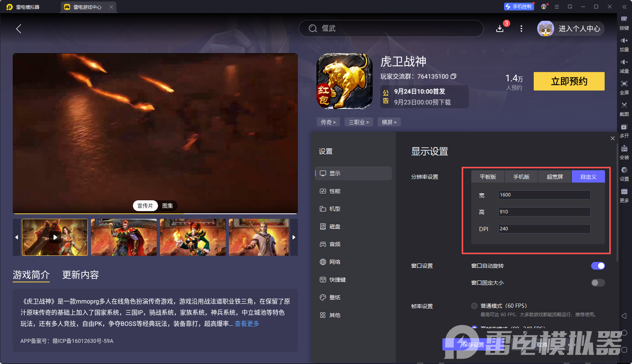Click the next arrow on the screenshot carousel
632x364 pixels.
click(x=294, y=237)
